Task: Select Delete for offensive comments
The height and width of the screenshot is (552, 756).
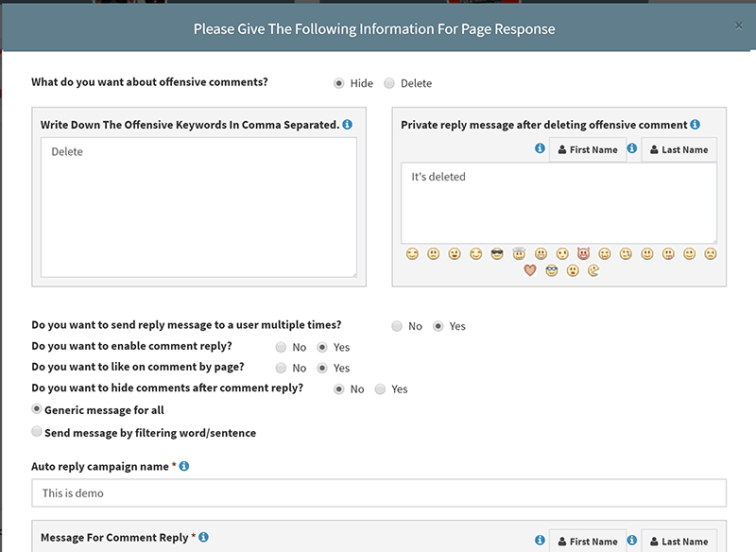Action: [389, 83]
